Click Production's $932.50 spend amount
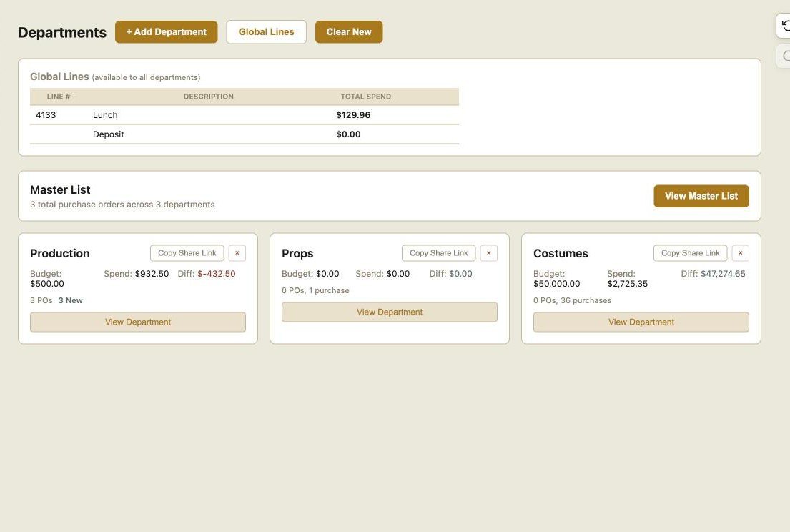 (152, 274)
